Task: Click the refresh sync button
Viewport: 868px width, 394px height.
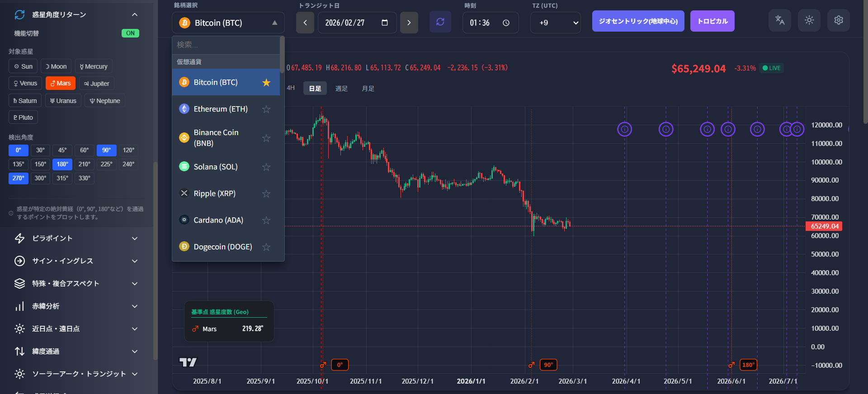Action: tap(440, 22)
